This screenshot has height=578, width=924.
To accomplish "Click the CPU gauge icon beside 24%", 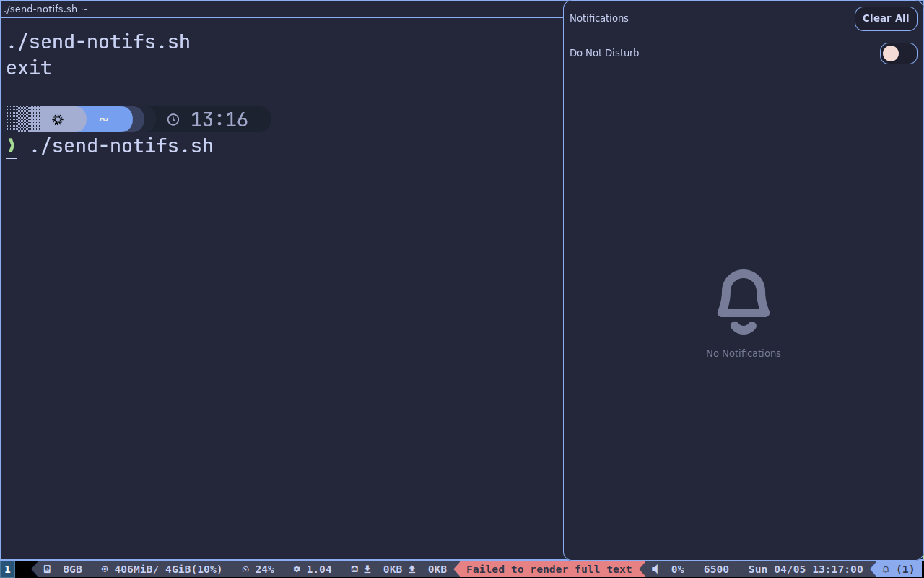I will pos(245,569).
